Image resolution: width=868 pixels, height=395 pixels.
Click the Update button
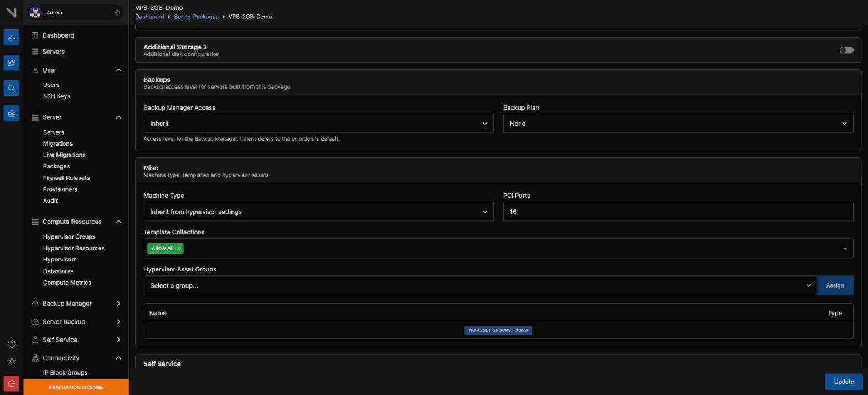coord(844,382)
